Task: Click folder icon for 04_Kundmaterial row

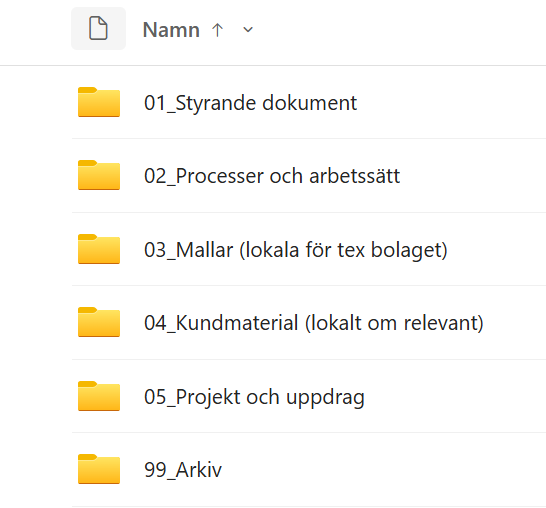Action: 99,322
